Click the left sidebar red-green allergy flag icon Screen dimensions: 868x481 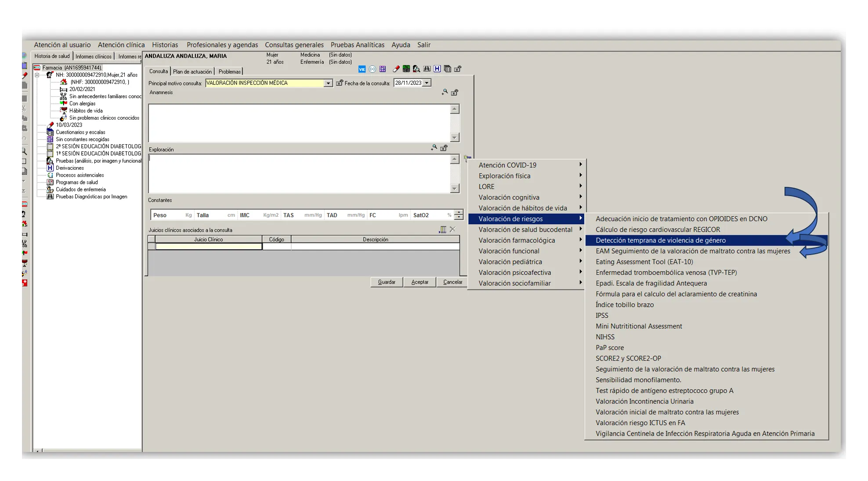tap(25, 253)
